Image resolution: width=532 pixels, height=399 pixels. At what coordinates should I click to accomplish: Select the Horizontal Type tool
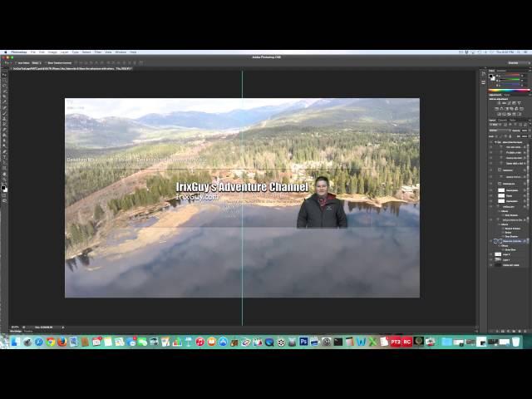[x=4, y=157]
